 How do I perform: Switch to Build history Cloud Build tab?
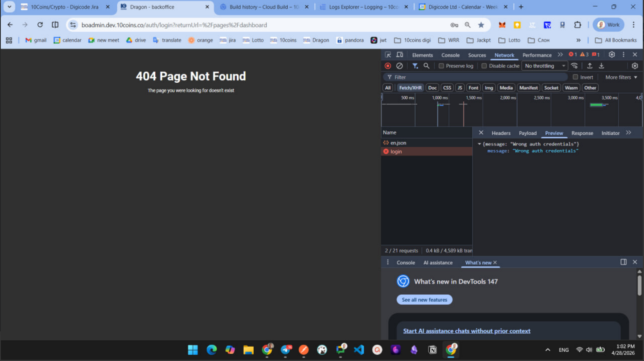[264, 7]
